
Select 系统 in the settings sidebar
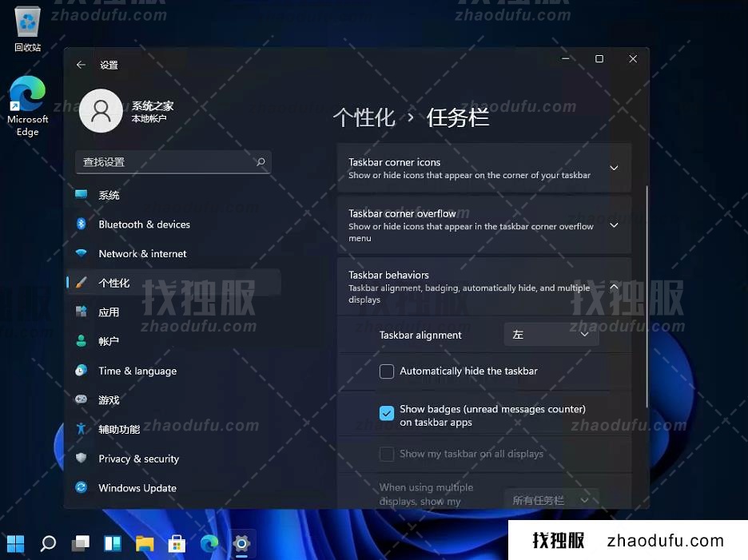pyautogui.click(x=173, y=195)
